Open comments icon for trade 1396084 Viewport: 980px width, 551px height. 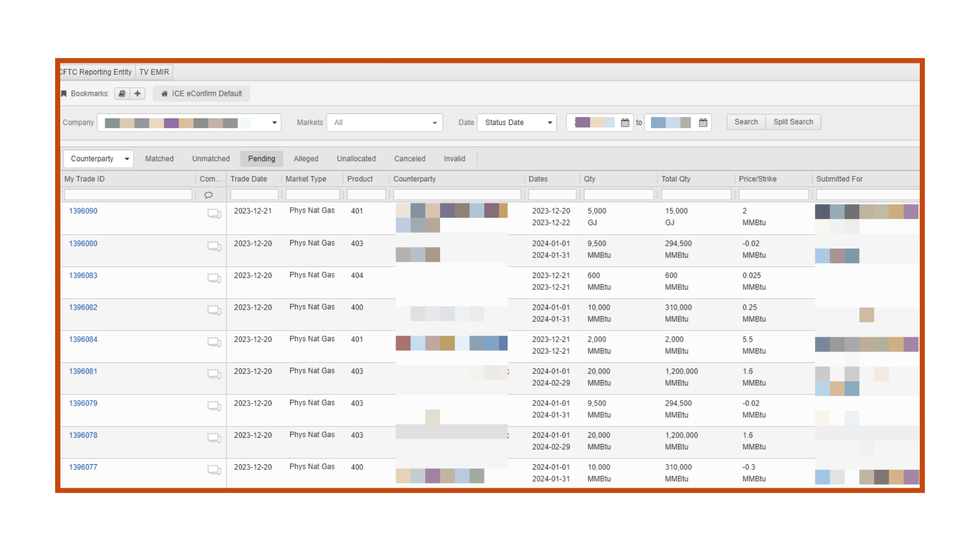[214, 342]
